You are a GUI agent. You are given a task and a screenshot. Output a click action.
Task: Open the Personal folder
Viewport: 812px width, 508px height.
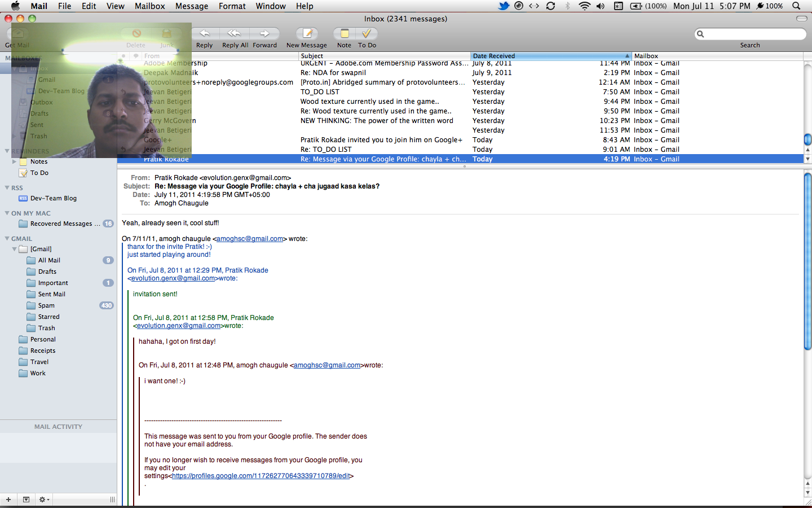[43, 339]
